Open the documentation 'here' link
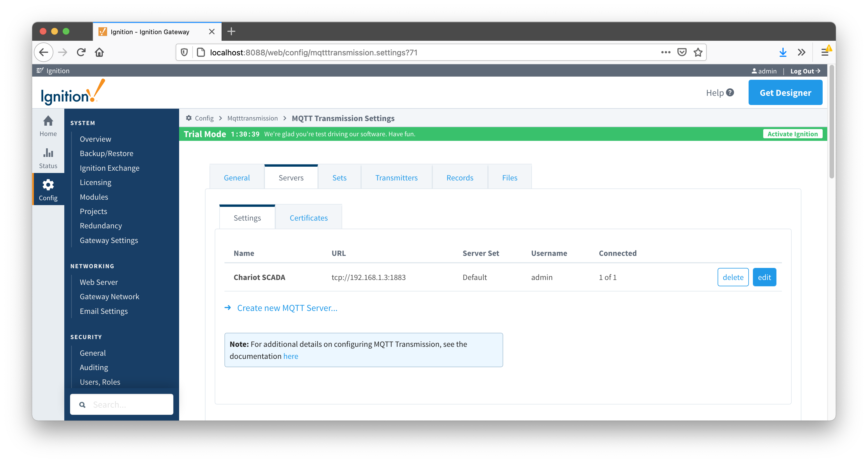The image size is (868, 463). point(290,356)
